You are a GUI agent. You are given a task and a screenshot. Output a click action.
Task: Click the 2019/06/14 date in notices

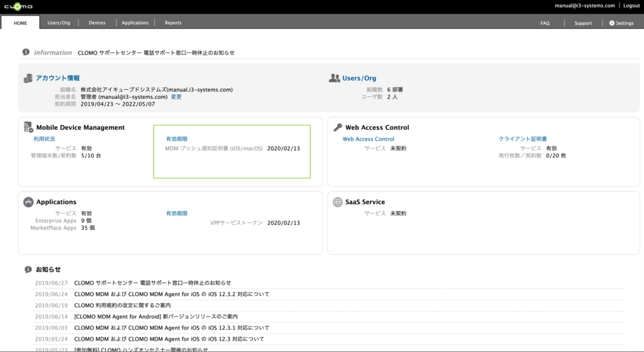pos(52,316)
